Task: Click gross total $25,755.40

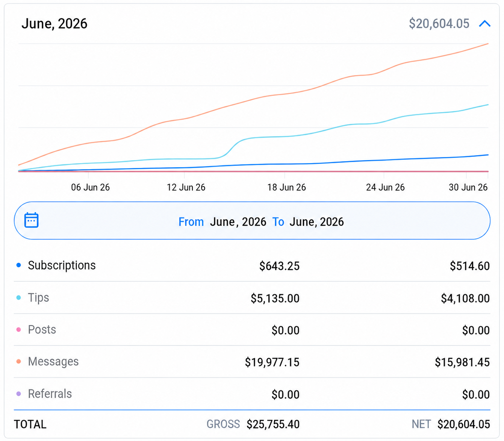Action: click(273, 424)
